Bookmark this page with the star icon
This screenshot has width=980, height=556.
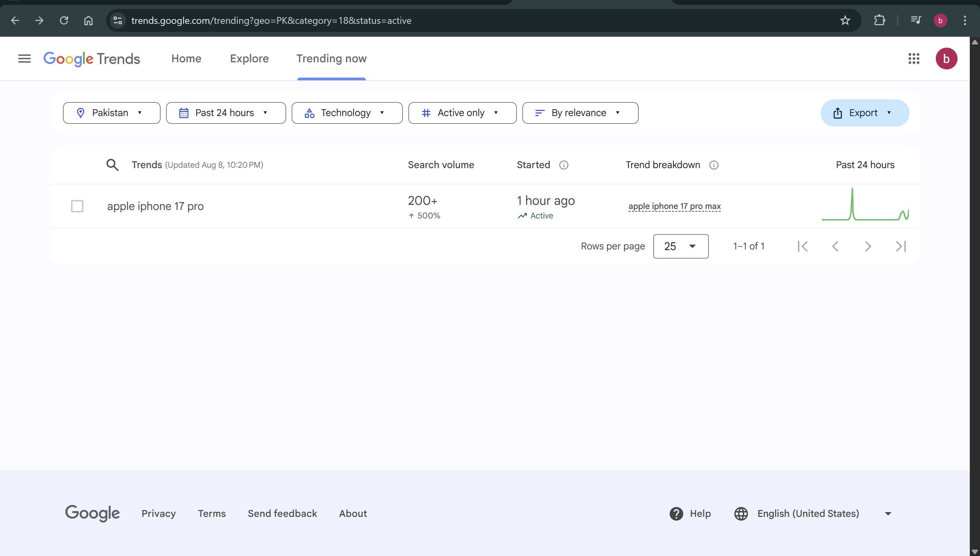[x=845, y=21]
